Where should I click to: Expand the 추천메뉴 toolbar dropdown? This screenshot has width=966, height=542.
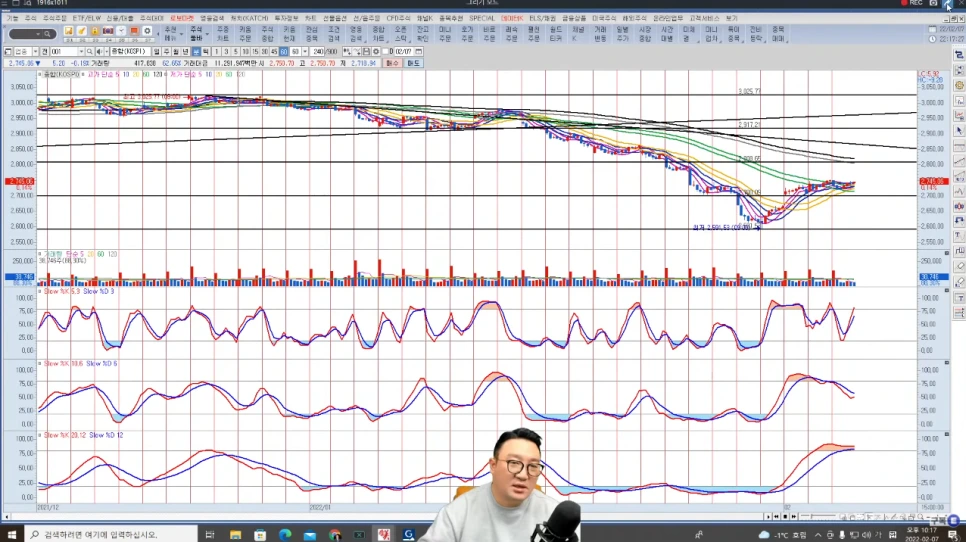pos(181,34)
